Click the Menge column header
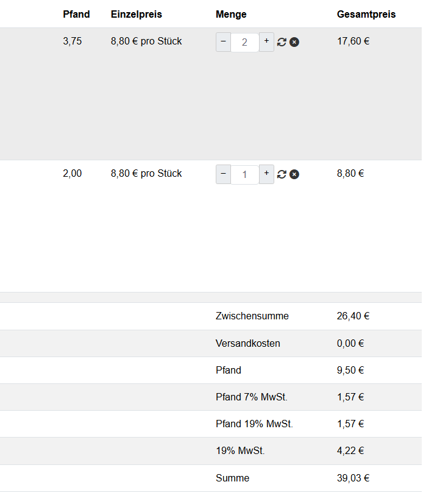 [x=231, y=15]
